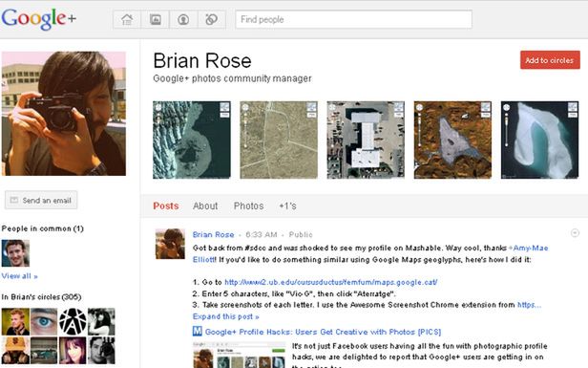Open the Profile icon in top bar
Image resolution: width=588 pixels, height=368 pixels.
pyautogui.click(x=183, y=19)
